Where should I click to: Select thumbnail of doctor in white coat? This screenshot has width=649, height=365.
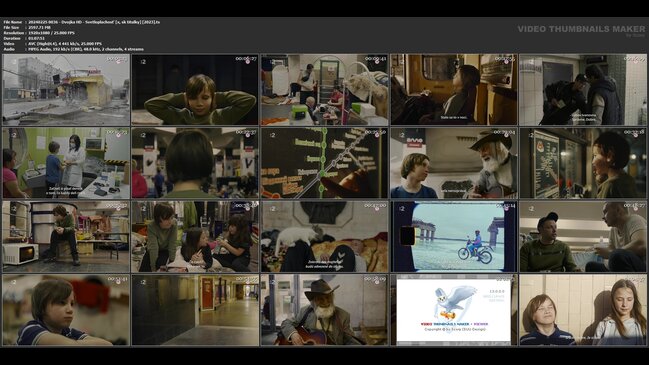(x=66, y=163)
